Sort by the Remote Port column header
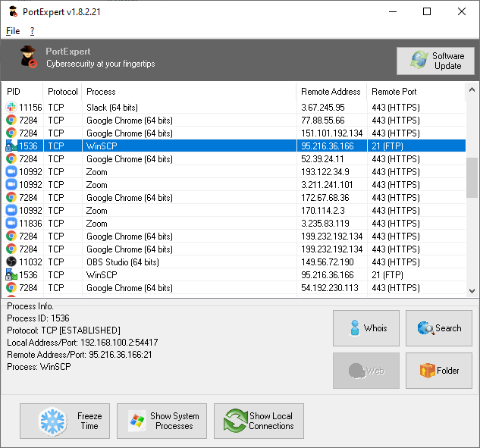 [x=416, y=92]
